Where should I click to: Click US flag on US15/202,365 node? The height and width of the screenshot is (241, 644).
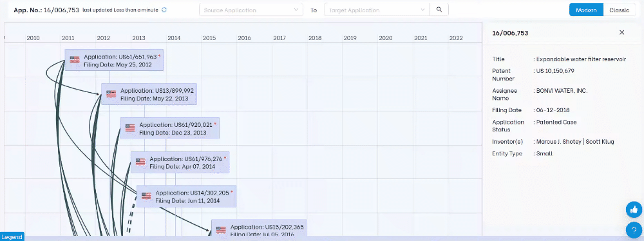pyautogui.click(x=222, y=230)
